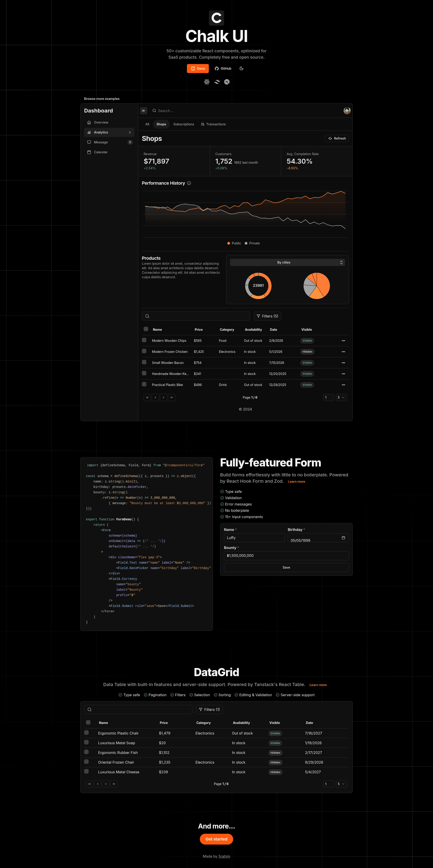
Task: Sort Shops table by Price column
Action: (198, 330)
